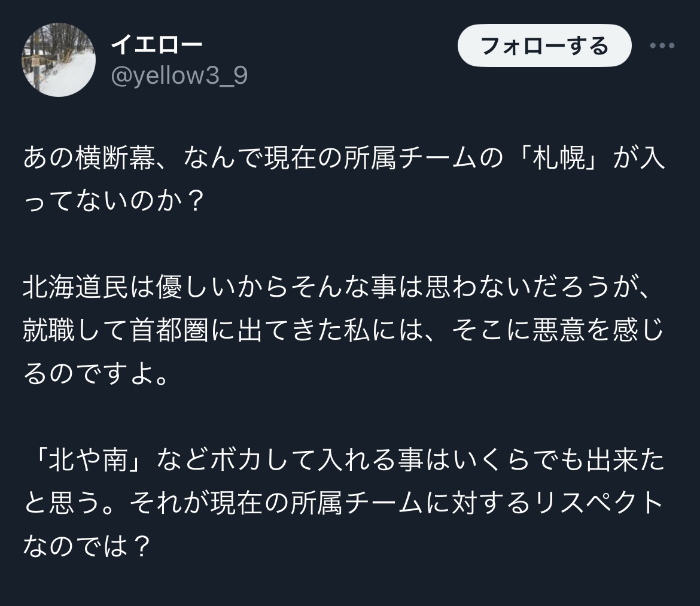Open the three-dot more options menu
700x606 pixels.
point(662,46)
